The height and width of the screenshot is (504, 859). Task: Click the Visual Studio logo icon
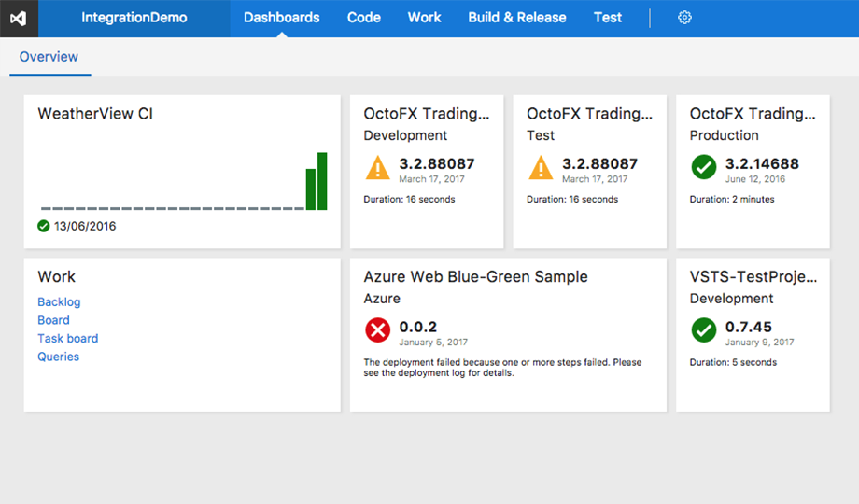pos(19,18)
